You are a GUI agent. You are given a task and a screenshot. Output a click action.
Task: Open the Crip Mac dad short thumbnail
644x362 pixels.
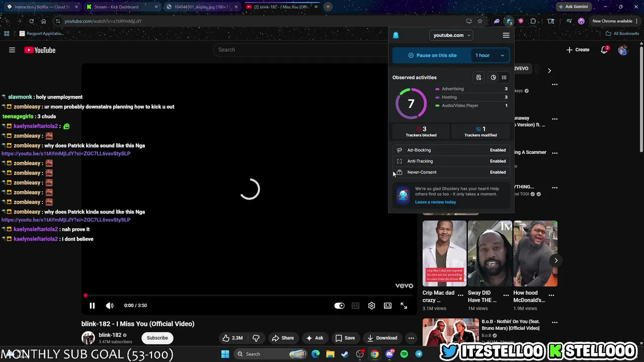tap(444, 253)
